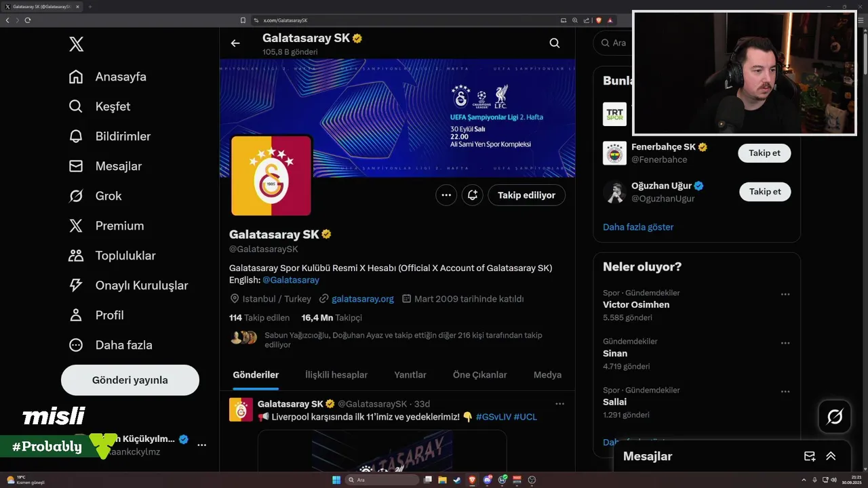
Task: Open the Galatasaray profile picture
Action: click(271, 176)
